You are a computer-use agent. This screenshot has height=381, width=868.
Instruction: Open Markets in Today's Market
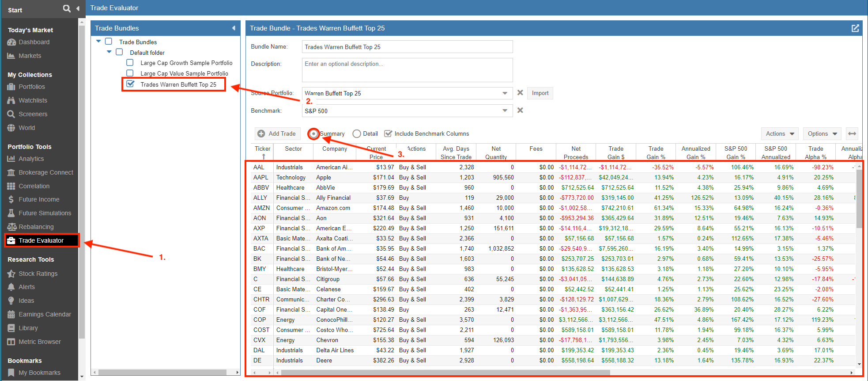pyautogui.click(x=30, y=56)
